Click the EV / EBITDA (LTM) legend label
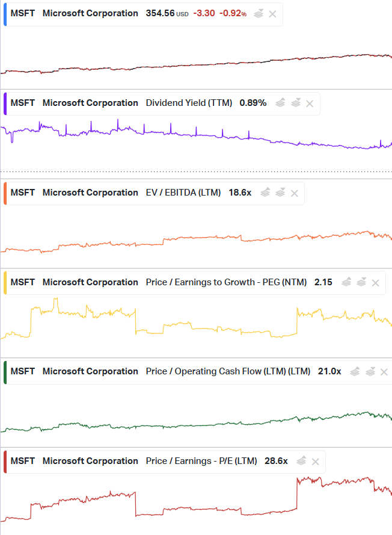The width and height of the screenshot is (392, 535). tap(183, 193)
